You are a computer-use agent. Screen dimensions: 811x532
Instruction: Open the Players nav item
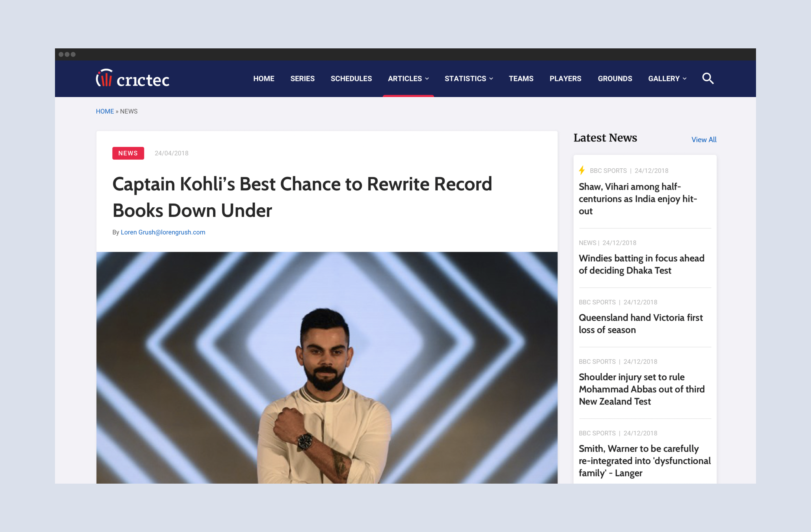click(565, 79)
